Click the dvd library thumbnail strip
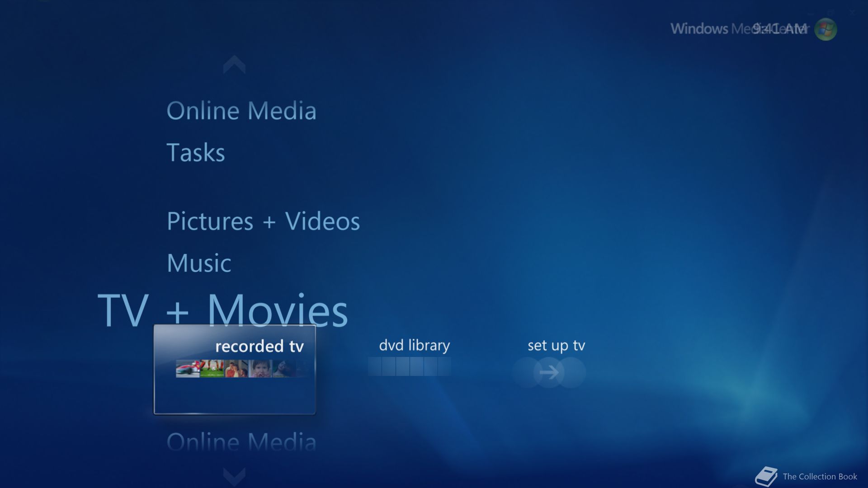 409,366
